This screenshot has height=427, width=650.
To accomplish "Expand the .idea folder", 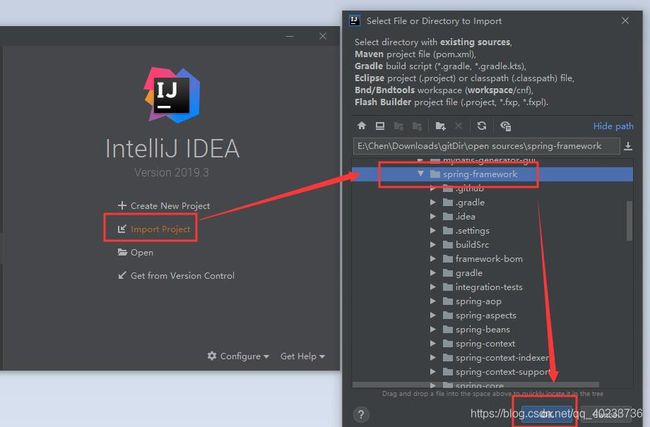I will pyautogui.click(x=433, y=216).
